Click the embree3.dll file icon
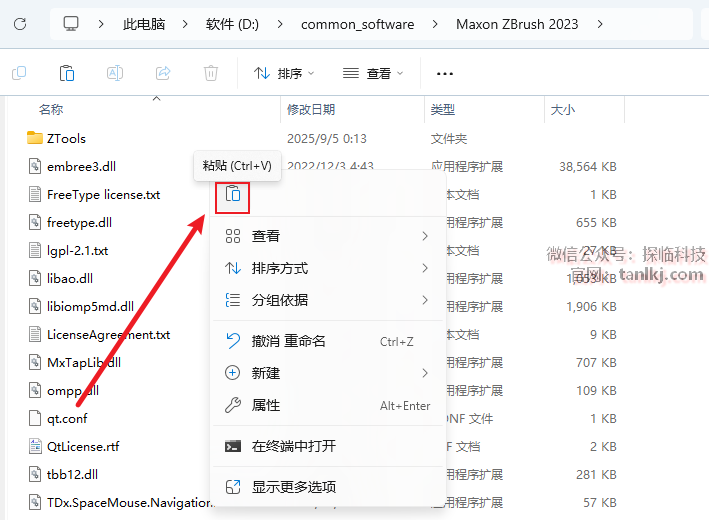 pos(35,166)
